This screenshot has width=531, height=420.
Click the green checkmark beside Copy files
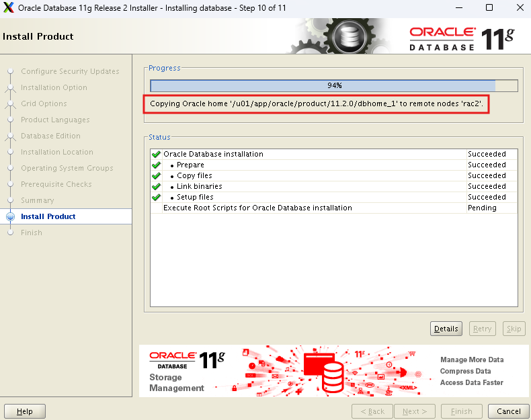pyautogui.click(x=156, y=176)
